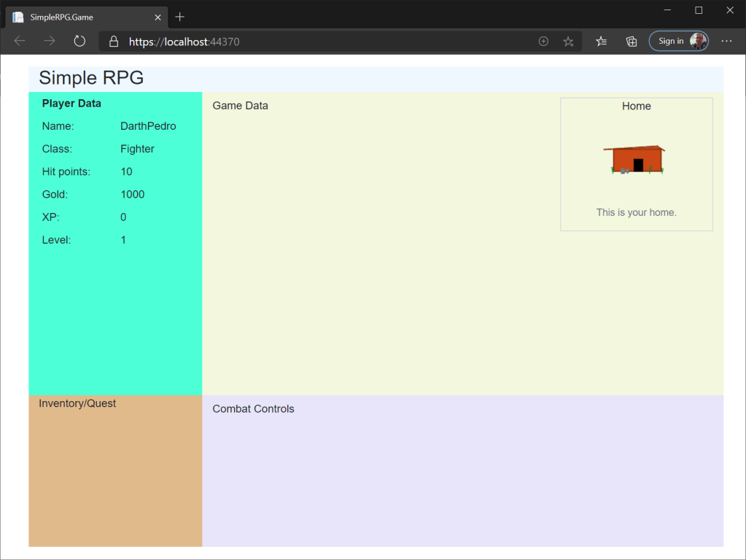Add page to favorites with star icon
The image size is (746, 560).
tap(568, 42)
